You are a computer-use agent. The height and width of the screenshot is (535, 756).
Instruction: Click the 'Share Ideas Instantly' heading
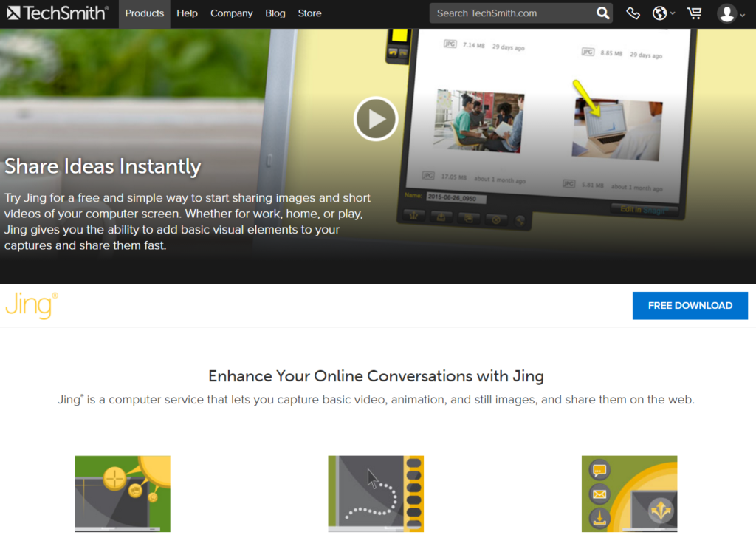tap(103, 166)
